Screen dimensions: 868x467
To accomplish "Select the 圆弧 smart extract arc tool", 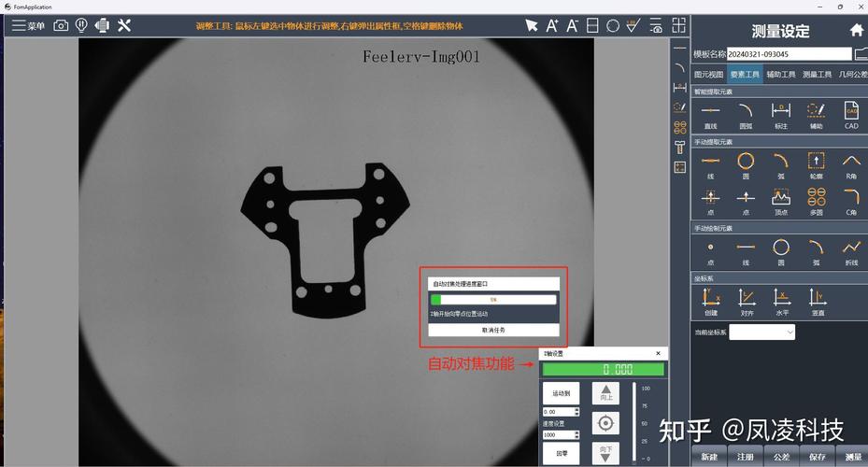I will click(x=746, y=115).
